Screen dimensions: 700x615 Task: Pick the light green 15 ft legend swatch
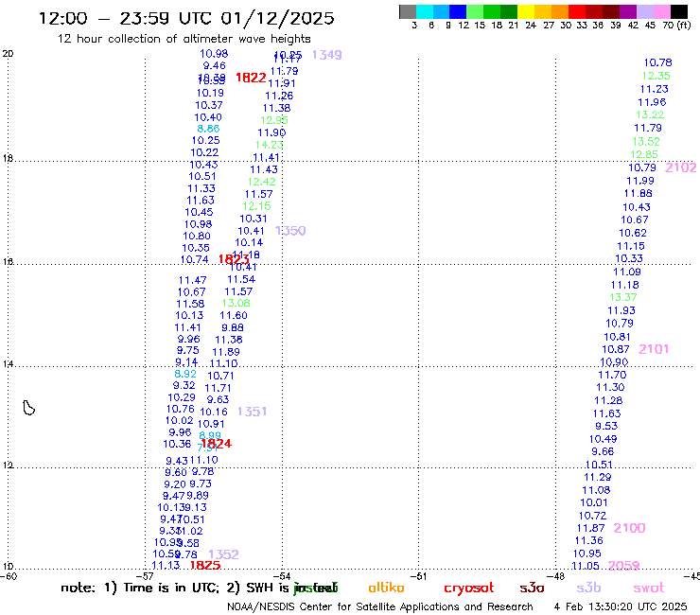(x=475, y=11)
